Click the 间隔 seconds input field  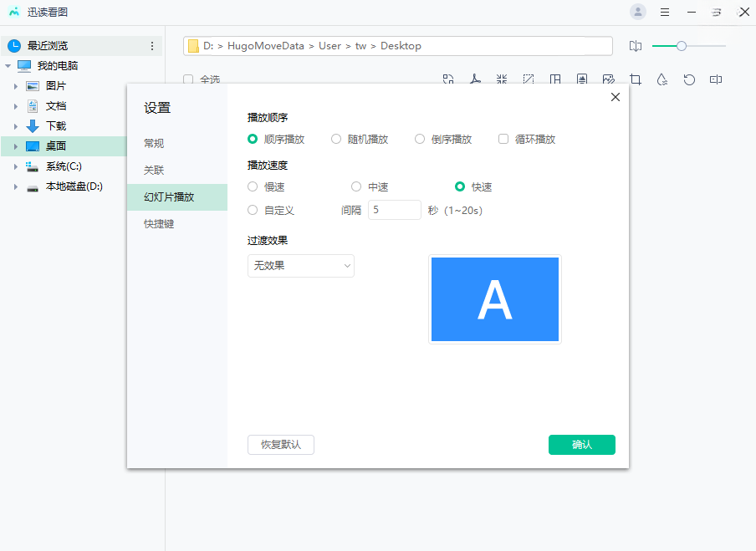pyautogui.click(x=395, y=210)
